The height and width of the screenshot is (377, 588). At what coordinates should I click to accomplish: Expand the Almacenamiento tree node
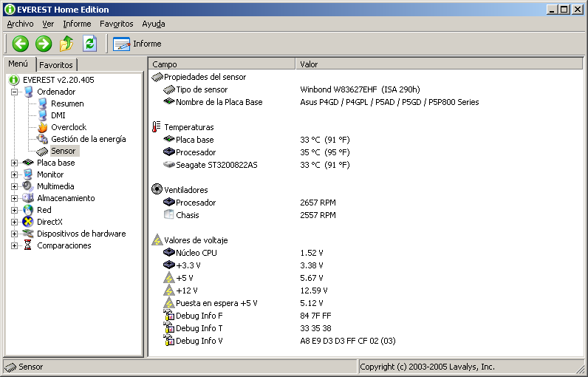[14, 198]
